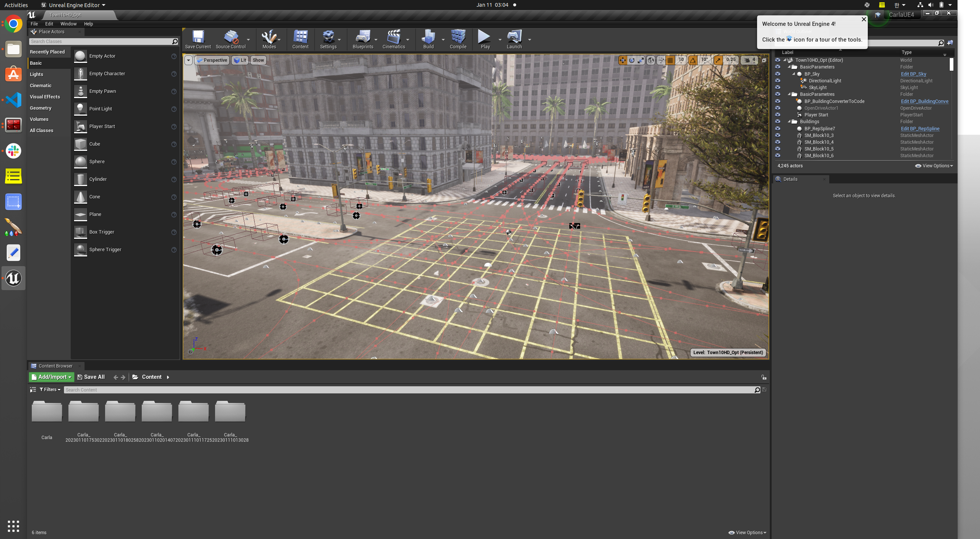The width and height of the screenshot is (980, 539).
Task: Click the Save Current toolbar icon
Action: (x=198, y=39)
